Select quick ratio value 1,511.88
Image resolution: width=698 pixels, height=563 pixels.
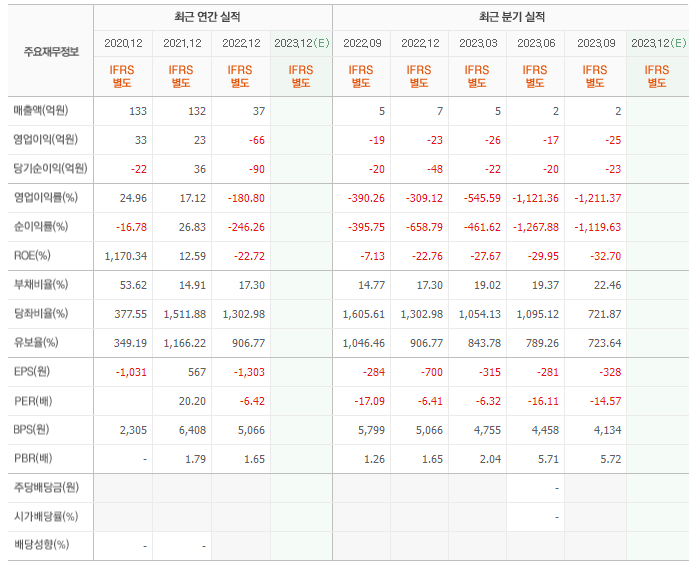[x=185, y=314]
